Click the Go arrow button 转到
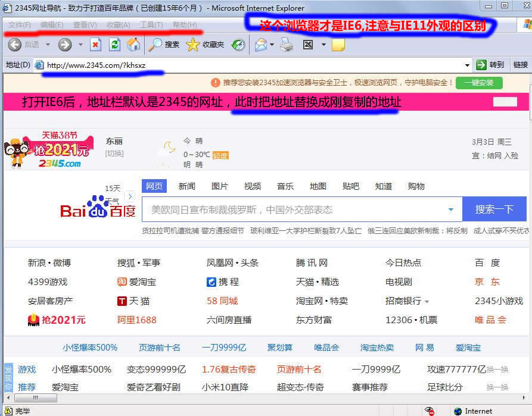 click(490, 65)
